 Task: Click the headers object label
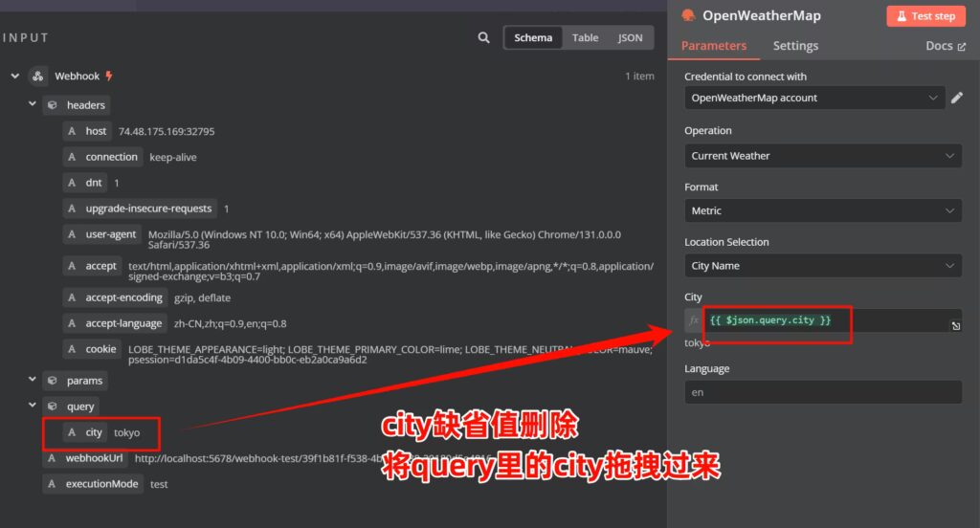[x=85, y=105]
